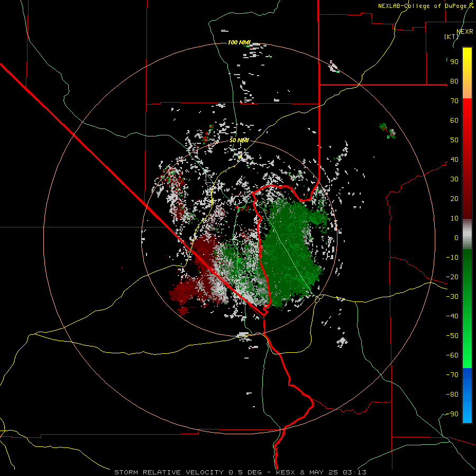Viewport: 476px width, 476px height.
Task: Click the positive "50" scale label
Action: [454, 140]
